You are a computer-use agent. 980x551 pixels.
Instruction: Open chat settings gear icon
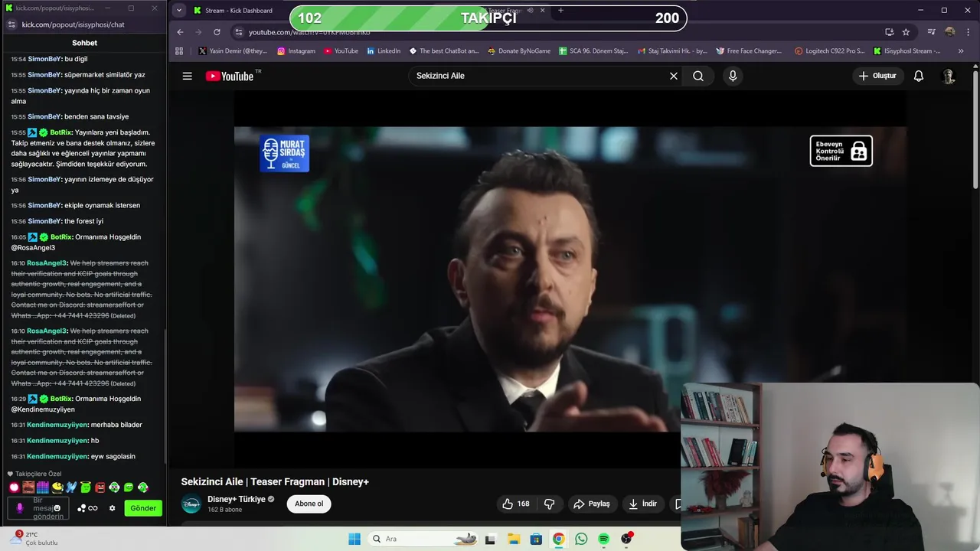112,508
